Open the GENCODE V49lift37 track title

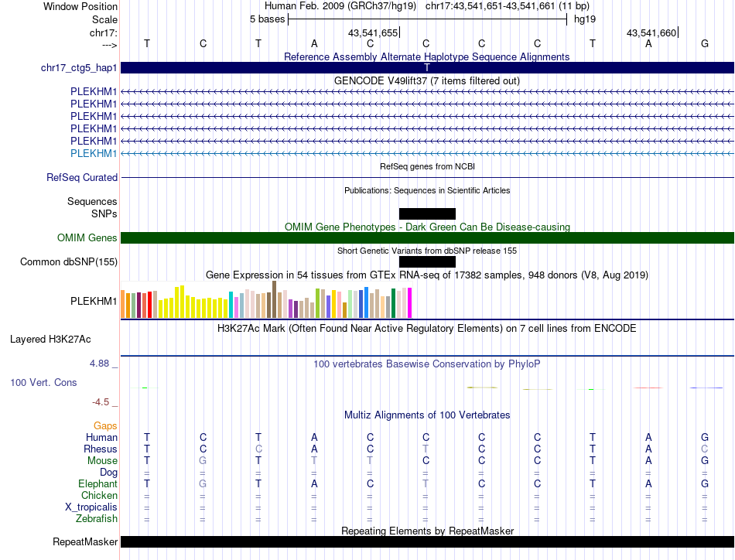tap(426, 80)
